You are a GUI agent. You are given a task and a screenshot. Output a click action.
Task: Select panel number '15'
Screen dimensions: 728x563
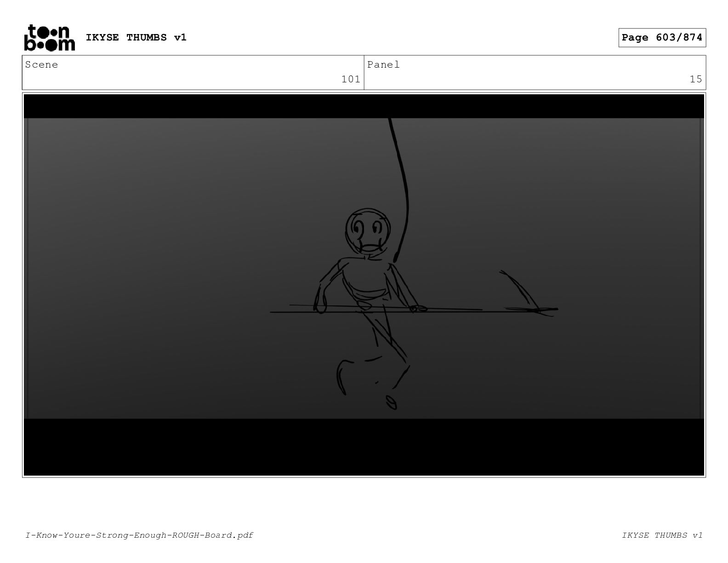[696, 79]
